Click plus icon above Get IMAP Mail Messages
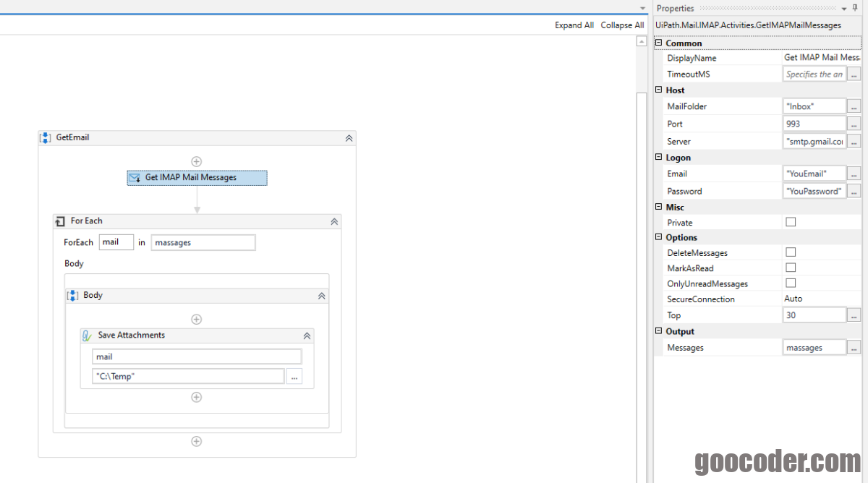The image size is (868, 483). [197, 161]
